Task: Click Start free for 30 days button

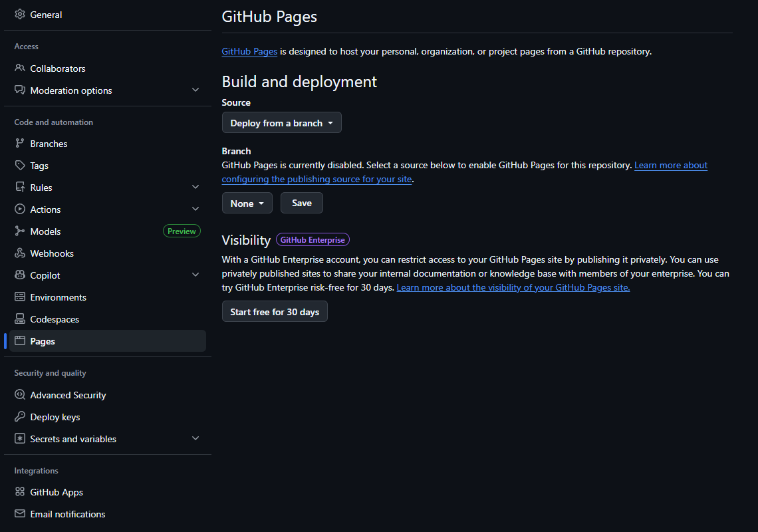Action: [275, 312]
